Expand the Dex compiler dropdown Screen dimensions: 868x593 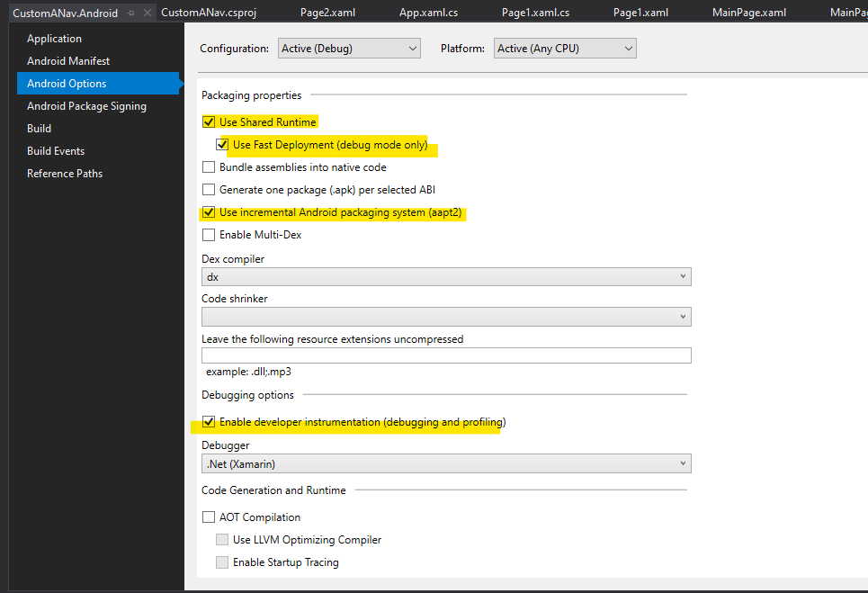446,277
